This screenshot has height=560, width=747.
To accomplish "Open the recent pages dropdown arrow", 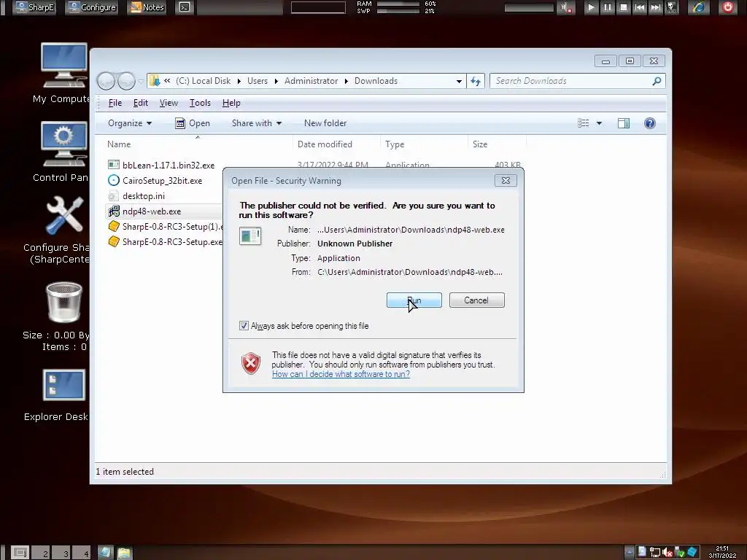I will (141, 81).
